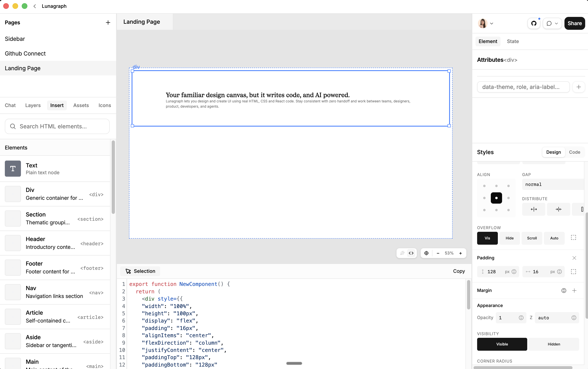Select the top-left alignment dot
The height and width of the screenshot is (369, 588).
[484, 186]
